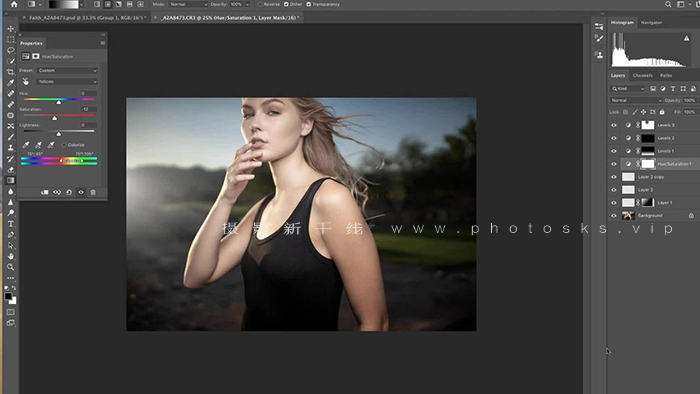Delete adjustment using Properties trash icon
This screenshot has width=700, height=394.
pyautogui.click(x=93, y=192)
